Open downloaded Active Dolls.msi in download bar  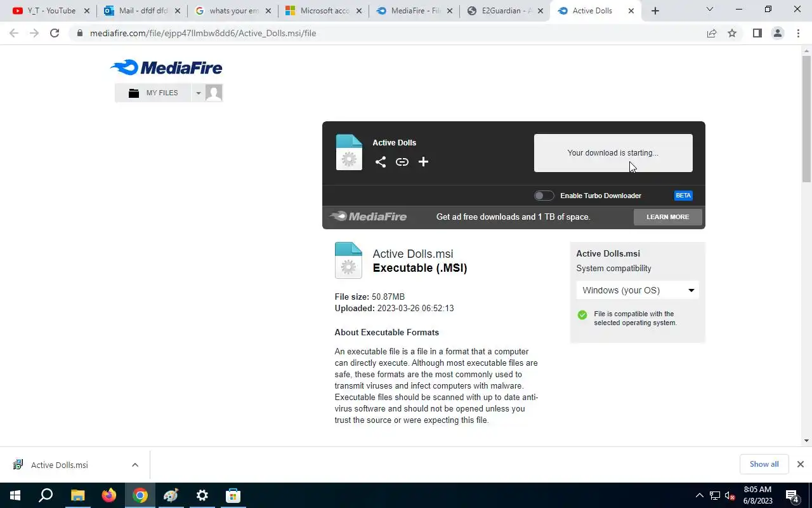(x=60, y=465)
